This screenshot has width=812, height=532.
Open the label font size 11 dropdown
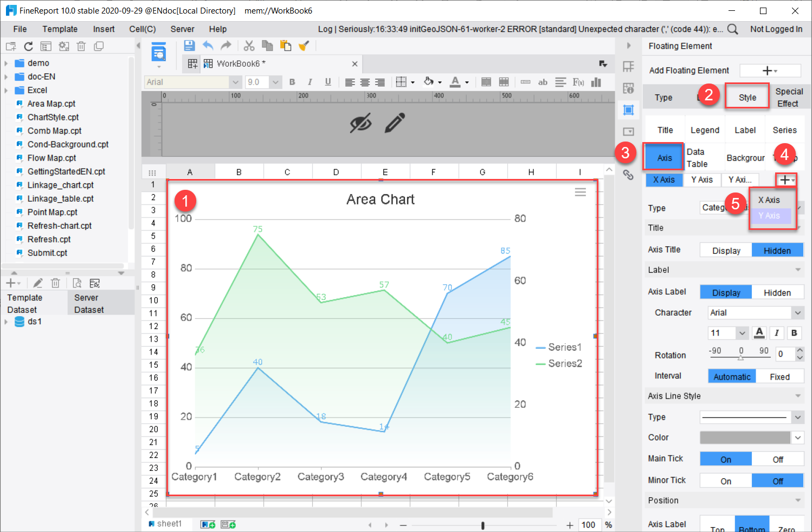click(742, 333)
